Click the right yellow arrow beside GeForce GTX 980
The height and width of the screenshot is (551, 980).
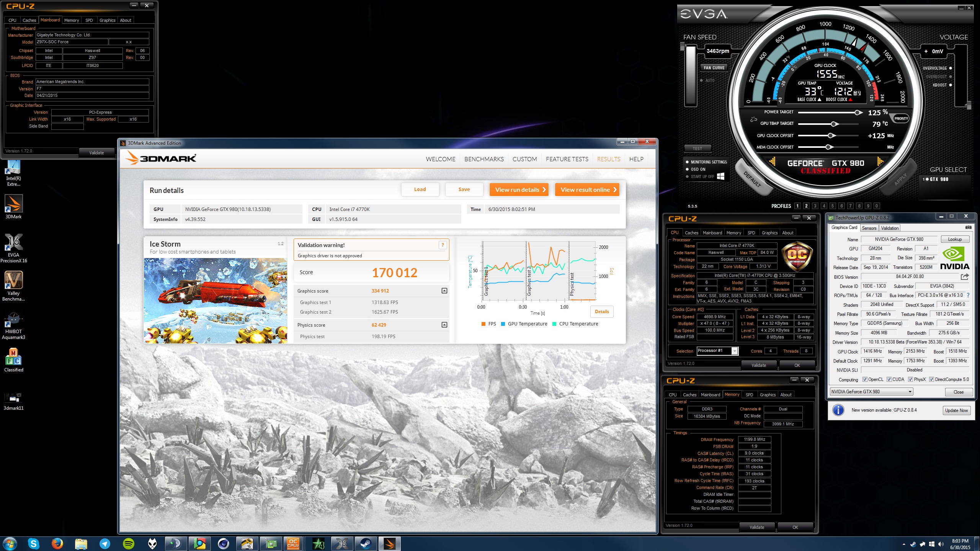(x=880, y=161)
